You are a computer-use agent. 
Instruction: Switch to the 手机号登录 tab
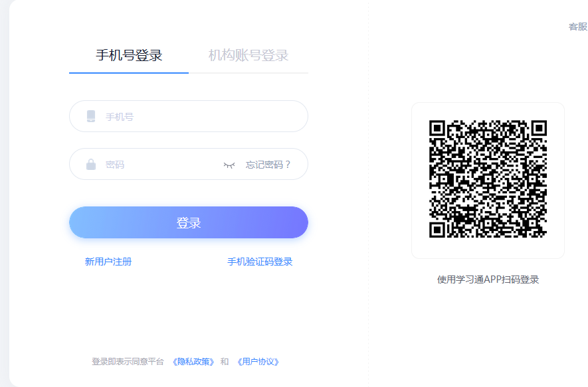click(x=129, y=55)
